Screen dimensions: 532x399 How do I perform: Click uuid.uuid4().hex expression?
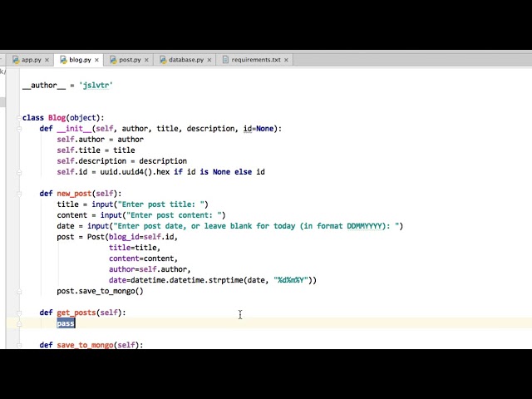pyautogui.click(x=135, y=172)
